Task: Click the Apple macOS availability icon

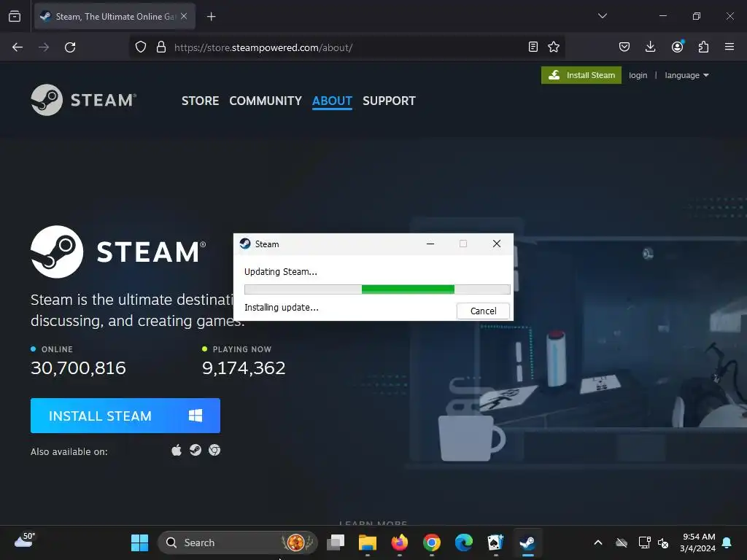Action: point(177,450)
